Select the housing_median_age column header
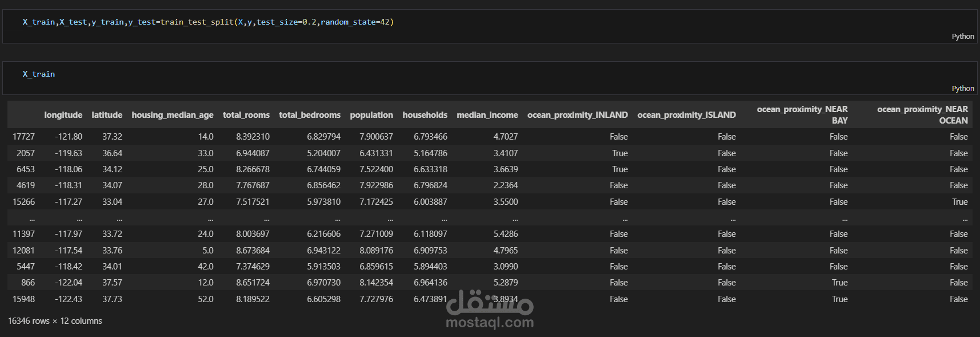The width and height of the screenshot is (980, 337). click(x=173, y=115)
